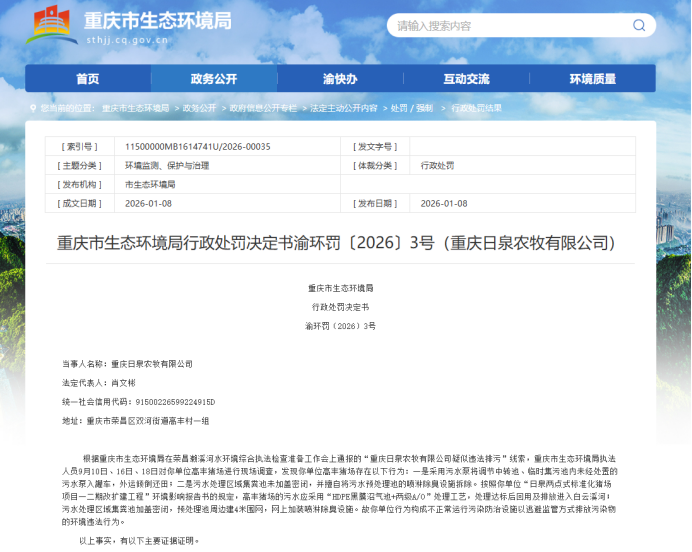Click the 统一社会信用代码 line

(139, 402)
